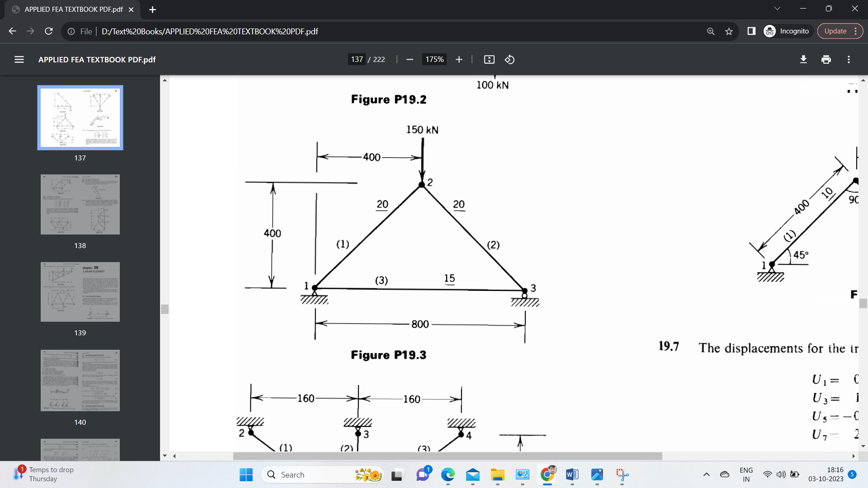Download the PDF document
The width and height of the screenshot is (868, 488).
click(803, 59)
